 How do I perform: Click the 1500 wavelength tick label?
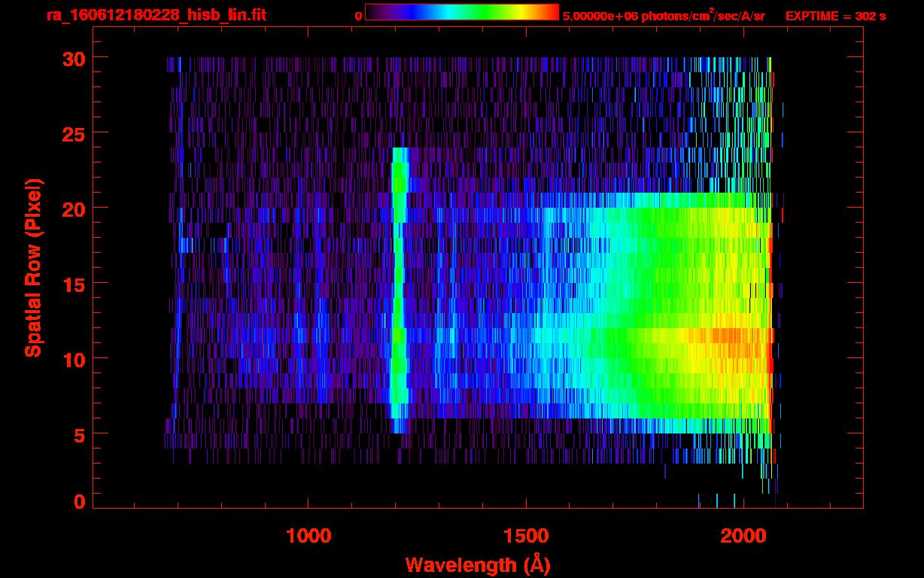(x=526, y=536)
